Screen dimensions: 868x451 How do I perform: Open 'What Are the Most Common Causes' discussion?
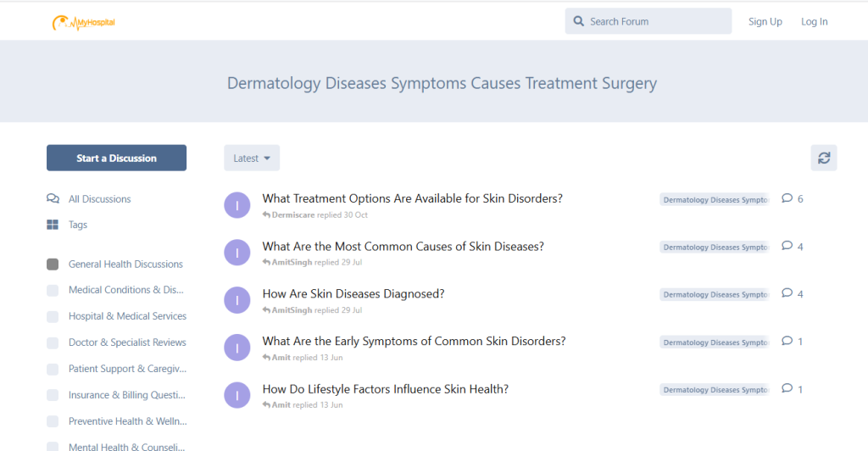403,247
